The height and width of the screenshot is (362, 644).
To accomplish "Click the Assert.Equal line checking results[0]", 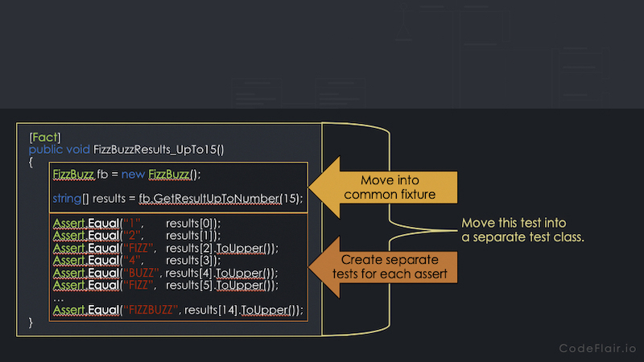I will pos(137,224).
